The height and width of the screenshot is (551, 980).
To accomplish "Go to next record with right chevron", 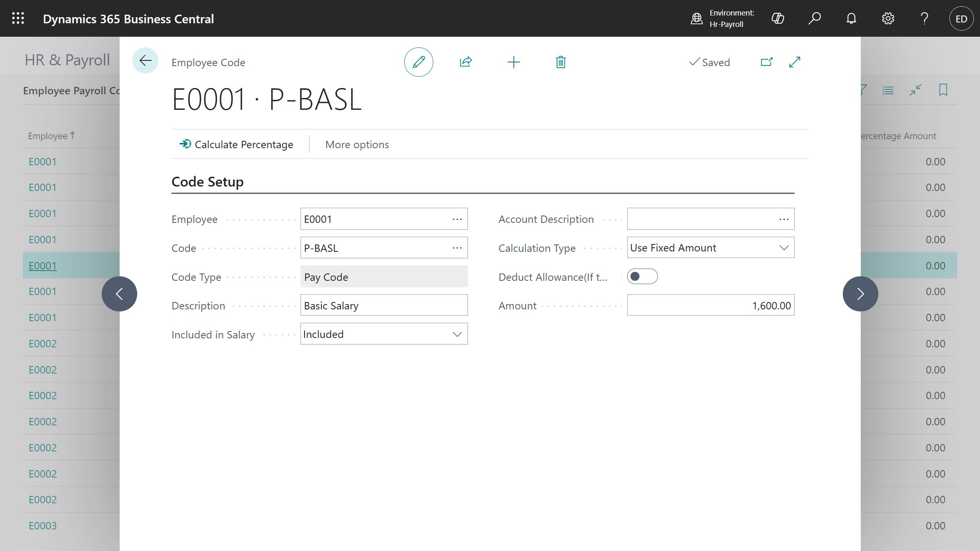I will 860,294.
